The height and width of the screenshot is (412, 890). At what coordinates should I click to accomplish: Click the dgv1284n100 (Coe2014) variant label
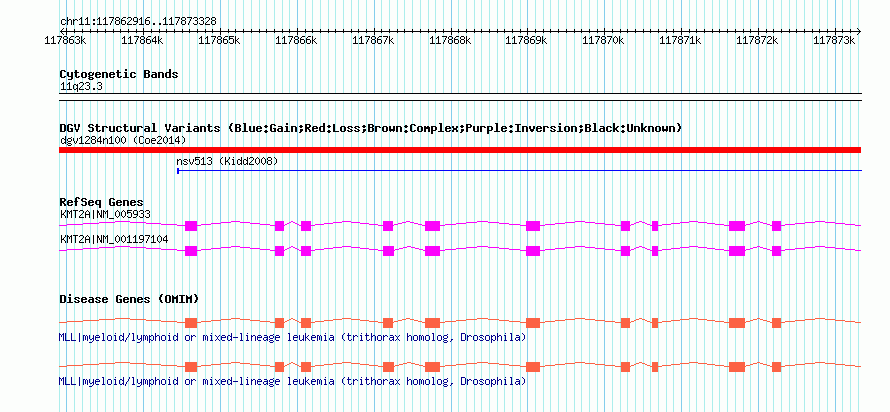pos(123,140)
